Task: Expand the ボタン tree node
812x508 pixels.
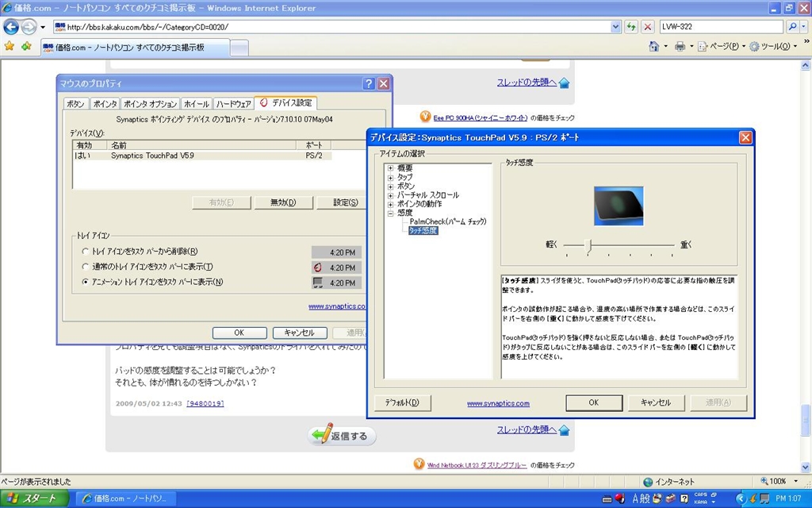Action: pyautogui.click(x=390, y=186)
